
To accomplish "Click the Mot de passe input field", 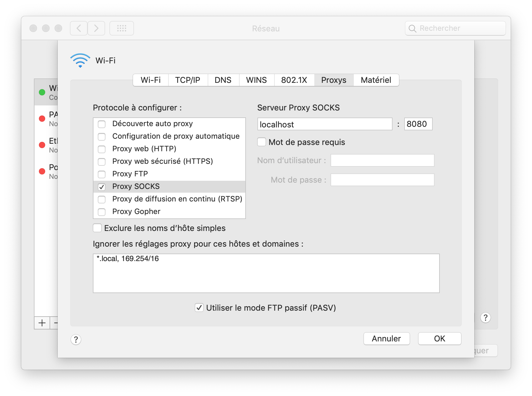I will (x=382, y=180).
